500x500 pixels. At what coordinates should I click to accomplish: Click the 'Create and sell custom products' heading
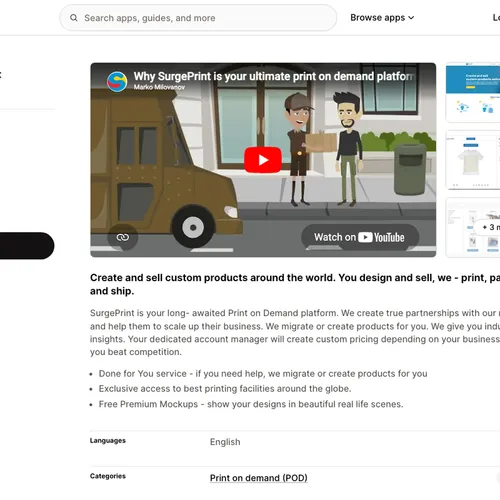coord(295,284)
